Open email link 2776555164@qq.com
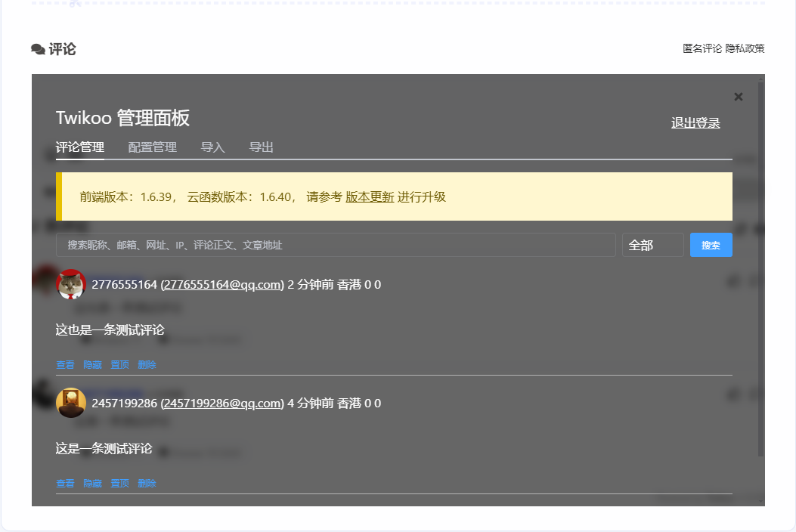The image size is (796, 532). (x=221, y=285)
